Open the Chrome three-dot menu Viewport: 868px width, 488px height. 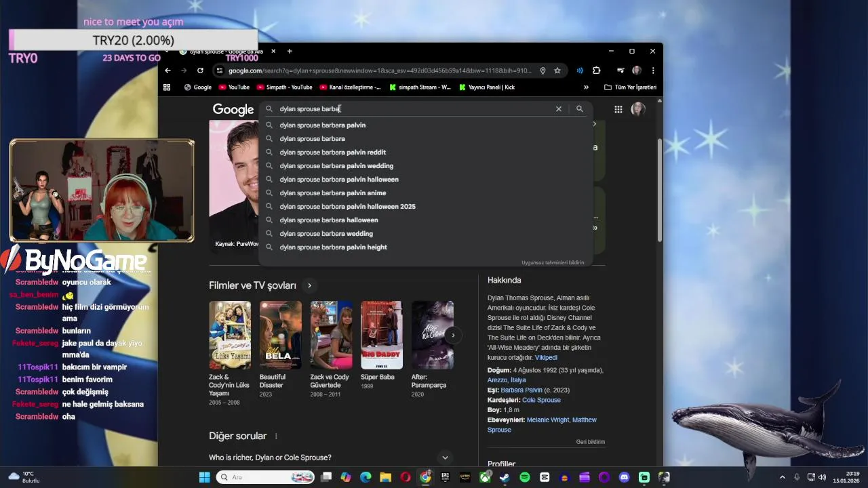pos(653,70)
